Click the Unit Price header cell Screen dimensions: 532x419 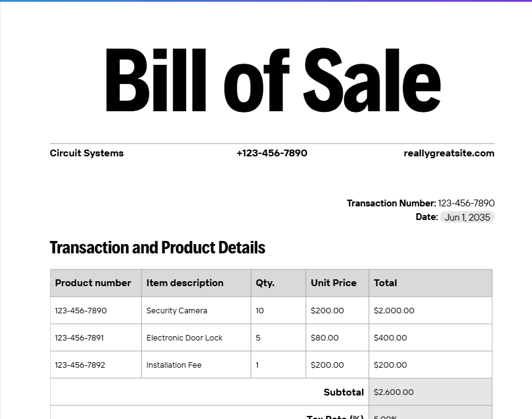tap(337, 283)
